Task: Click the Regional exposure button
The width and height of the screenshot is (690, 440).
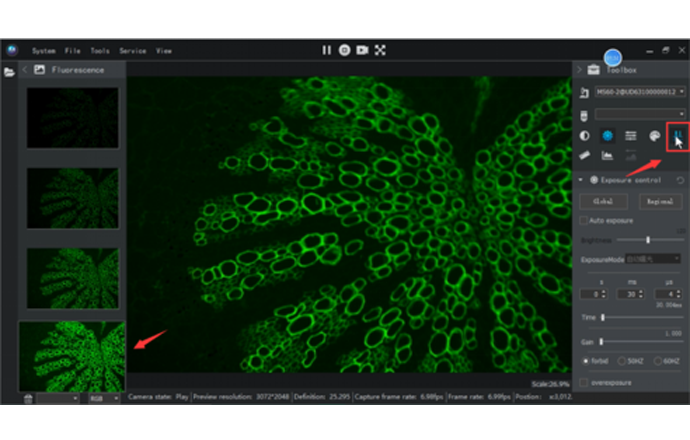Action: (660, 202)
